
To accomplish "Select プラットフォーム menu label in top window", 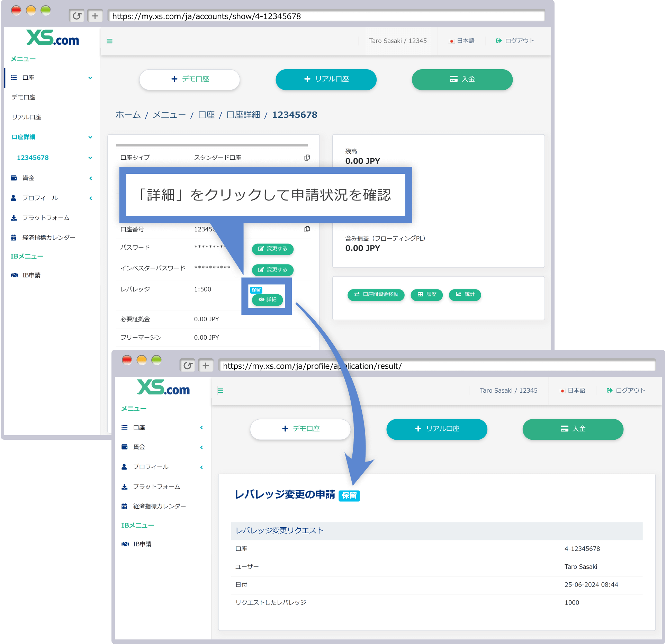I will coord(46,218).
